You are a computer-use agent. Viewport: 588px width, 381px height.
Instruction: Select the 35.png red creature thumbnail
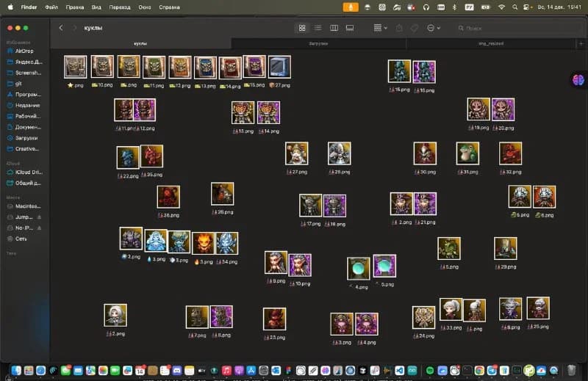point(152,156)
